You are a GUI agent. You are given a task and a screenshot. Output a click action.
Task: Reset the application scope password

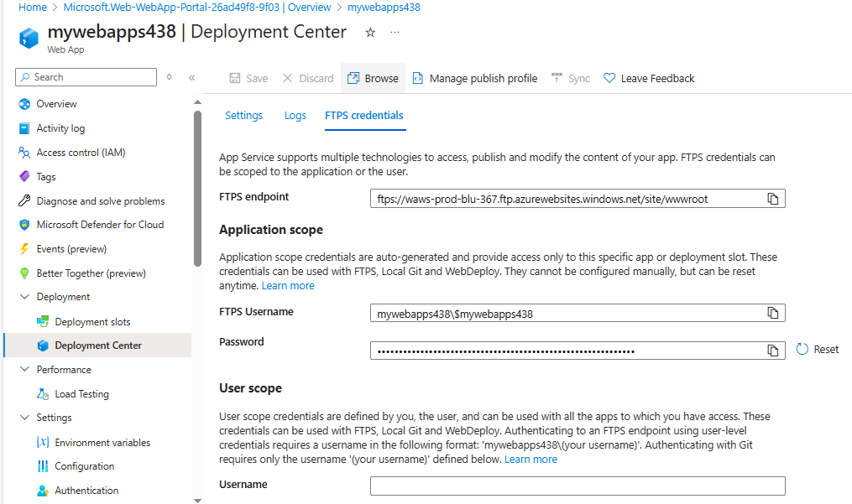[818, 349]
